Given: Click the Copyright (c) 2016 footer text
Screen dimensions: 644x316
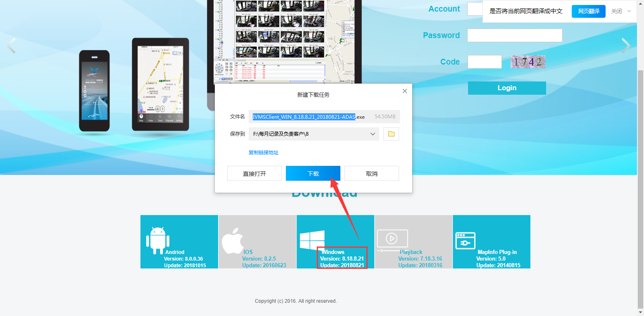Looking at the screenshot, I should [296, 301].
